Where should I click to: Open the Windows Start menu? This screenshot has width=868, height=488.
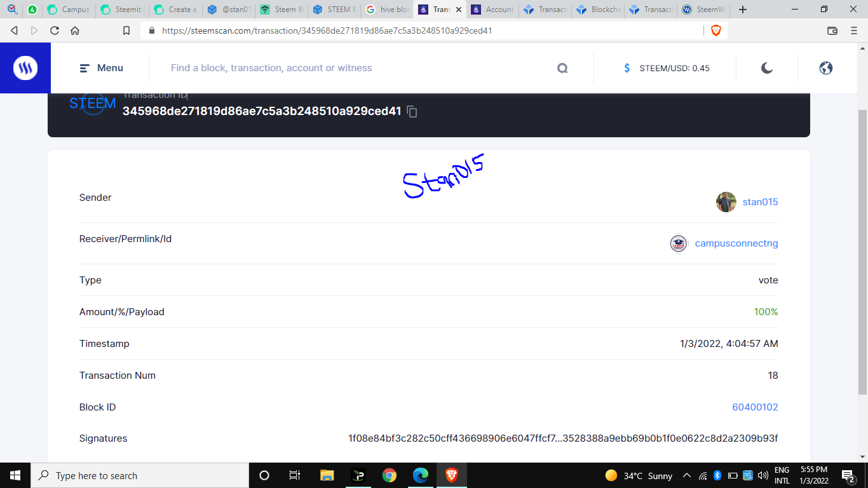tap(15, 475)
